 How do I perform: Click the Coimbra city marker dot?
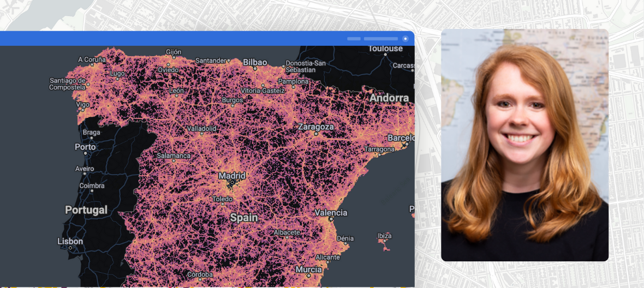click(x=92, y=191)
